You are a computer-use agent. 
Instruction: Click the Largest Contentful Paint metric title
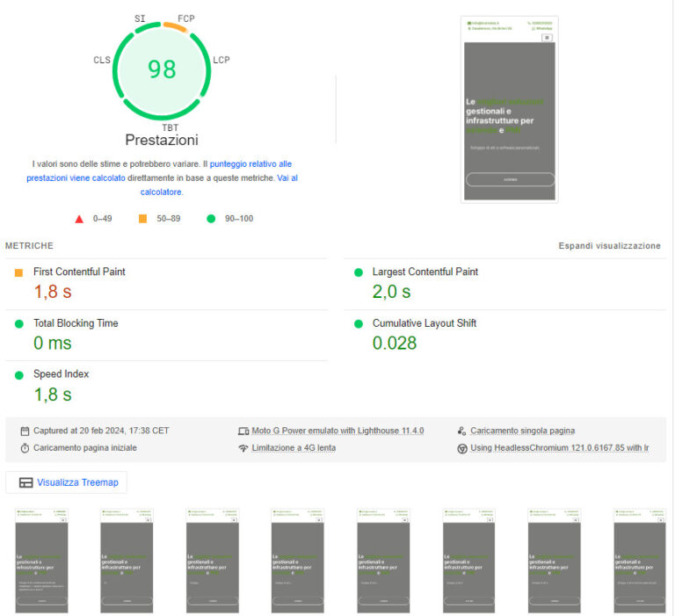tap(425, 272)
